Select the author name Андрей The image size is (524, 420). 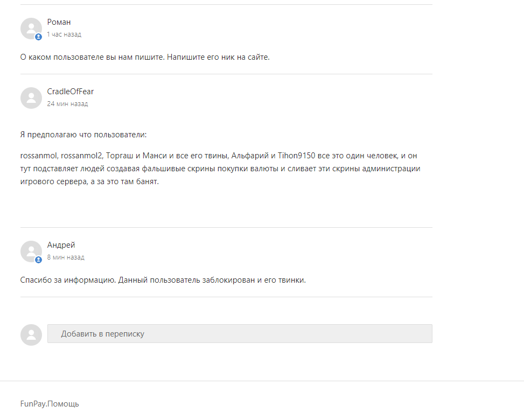tap(61, 245)
